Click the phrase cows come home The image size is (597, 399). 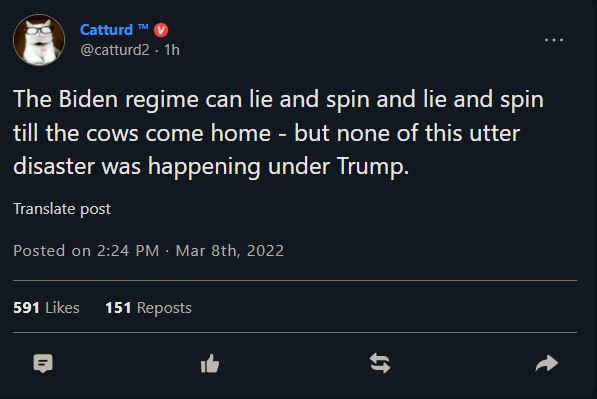[179, 133]
